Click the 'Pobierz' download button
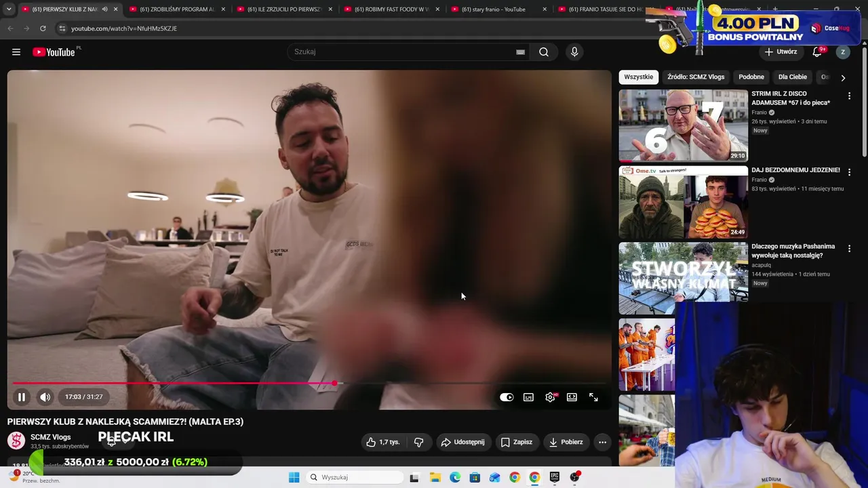 566,442
